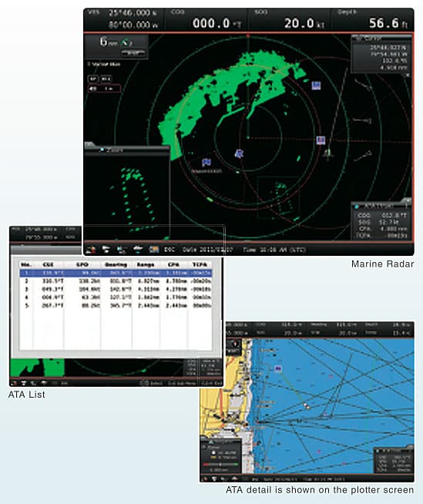
Task: Click the TCPA column header in ATA List
Action: [x=200, y=265]
